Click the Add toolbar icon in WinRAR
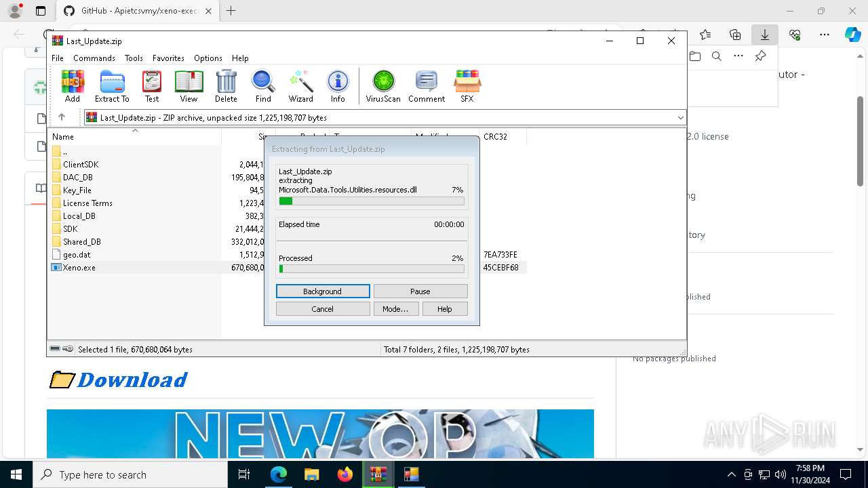Image resolution: width=868 pixels, height=488 pixels. click(x=73, y=86)
